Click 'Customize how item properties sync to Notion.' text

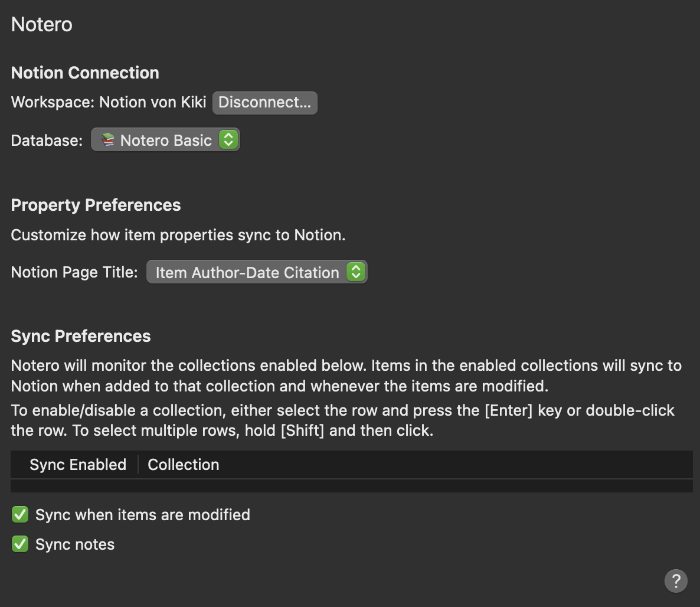point(178,235)
